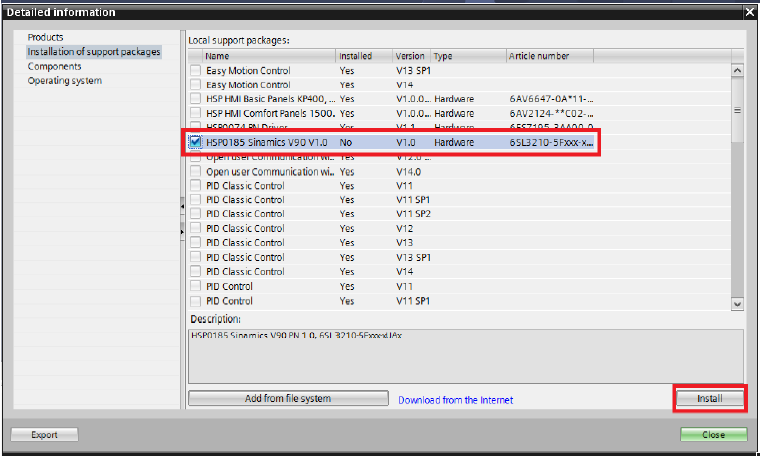Image resolution: width=760 pixels, height=456 pixels.
Task: Open the Products section
Action: pos(46,37)
